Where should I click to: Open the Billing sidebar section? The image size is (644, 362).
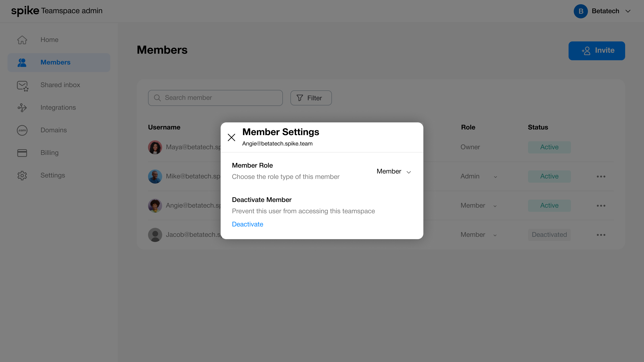(50, 153)
